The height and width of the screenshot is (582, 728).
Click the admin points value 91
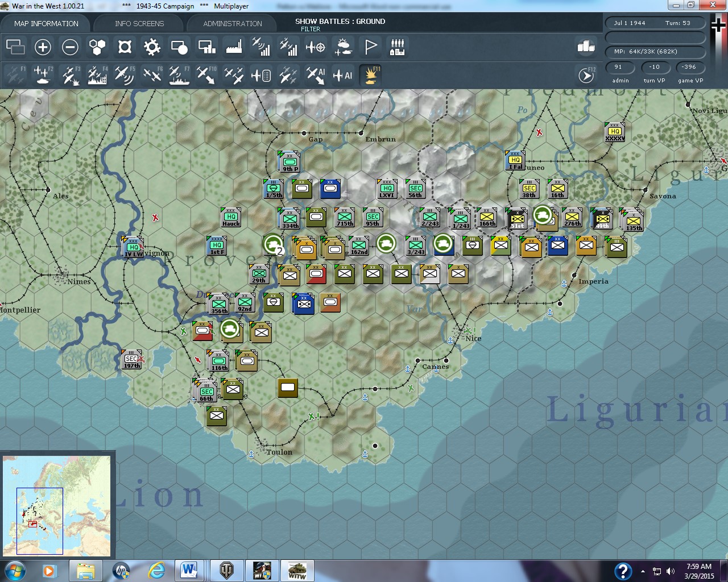point(619,67)
